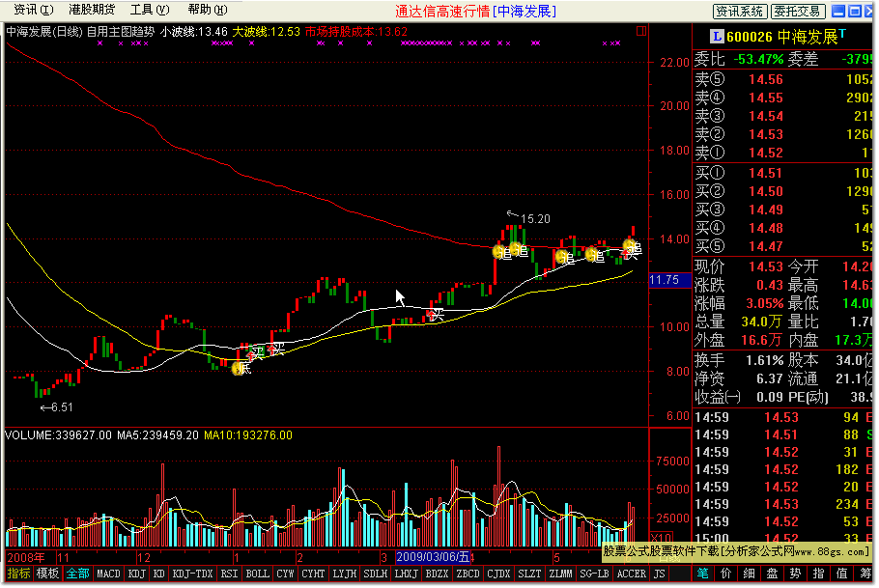This screenshot has width=879, height=588.
Task: Switch to KDJ-TDX indicator
Action: (192, 574)
